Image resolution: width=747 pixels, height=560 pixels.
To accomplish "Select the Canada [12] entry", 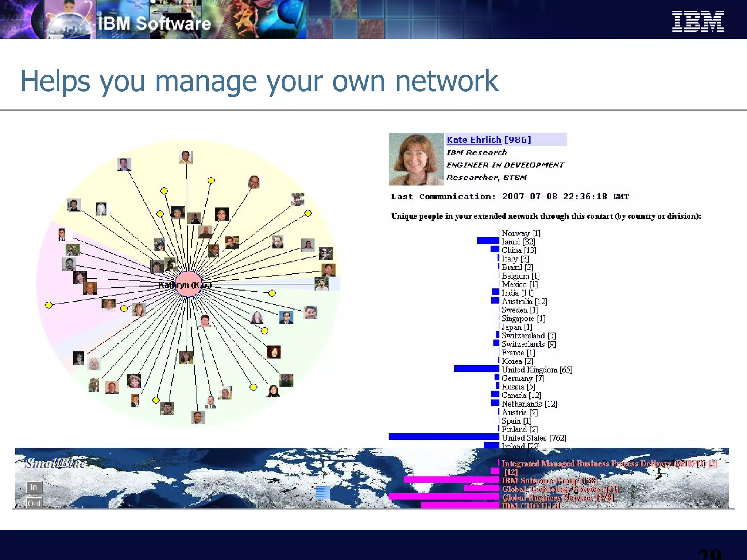I will coord(521,395).
